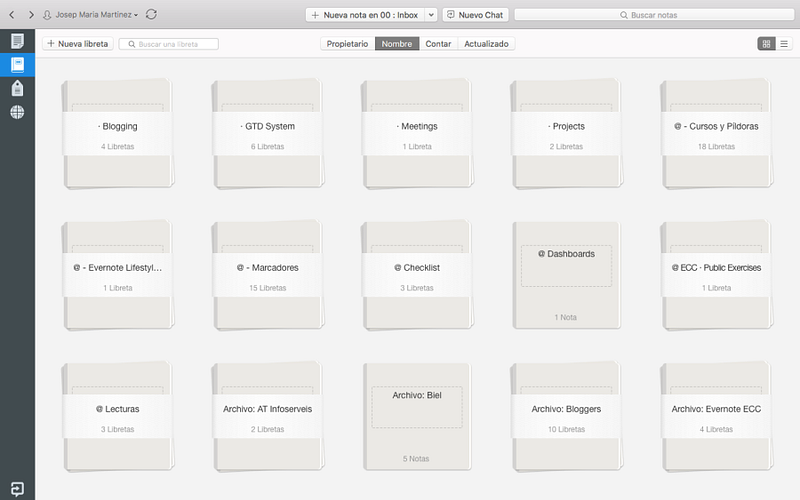800x500 pixels.
Task: Open the Archivo: AT Infoserveis stack
Action: tap(268, 416)
